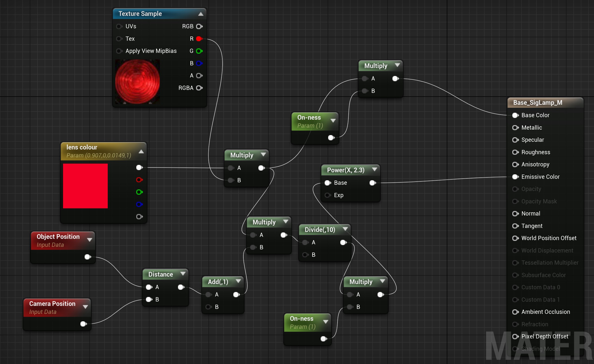This screenshot has width=594, height=364.
Task: Click the Emissive Color input pin
Action: (x=515, y=177)
